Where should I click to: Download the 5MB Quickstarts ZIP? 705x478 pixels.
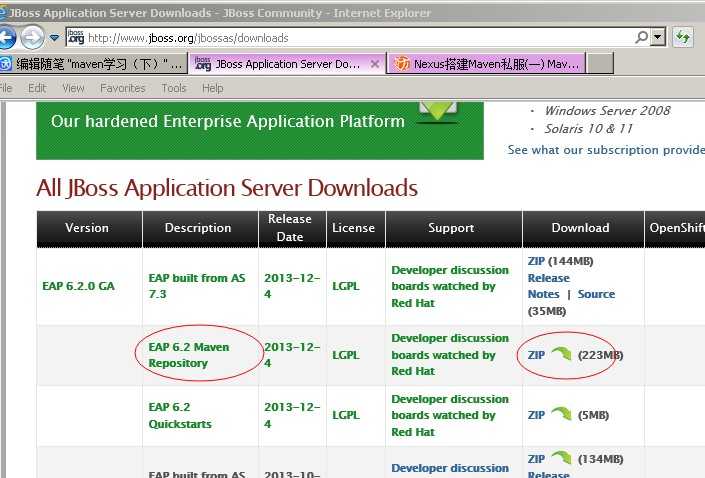[536, 415]
